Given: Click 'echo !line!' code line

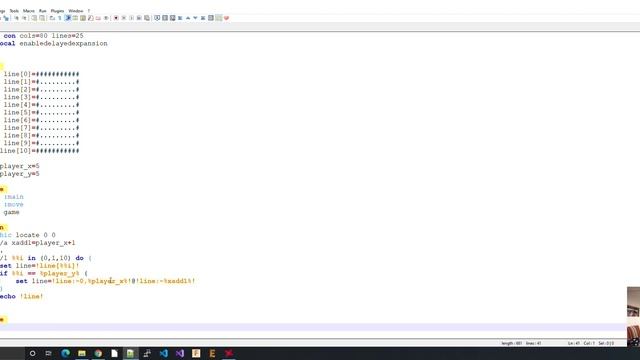Looking at the screenshot, I should [21, 296].
